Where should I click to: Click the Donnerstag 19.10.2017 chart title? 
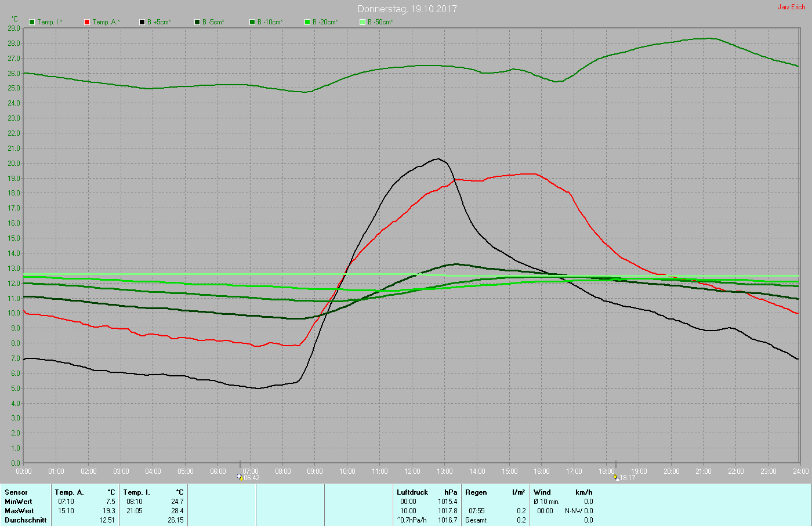(407, 9)
